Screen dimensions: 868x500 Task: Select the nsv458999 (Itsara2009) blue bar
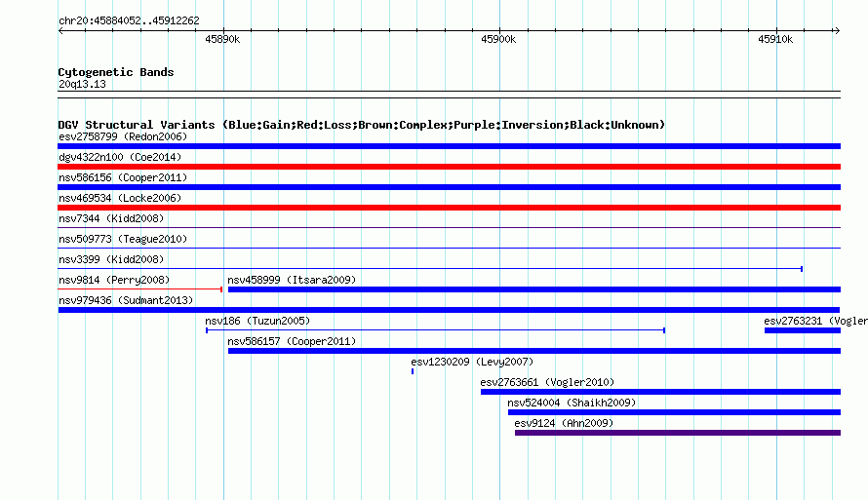(x=534, y=289)
